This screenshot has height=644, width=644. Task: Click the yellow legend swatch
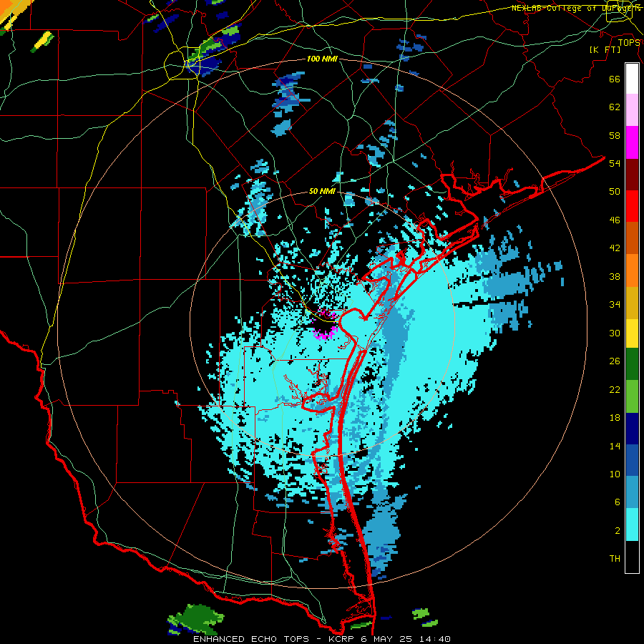pos(632,333)
